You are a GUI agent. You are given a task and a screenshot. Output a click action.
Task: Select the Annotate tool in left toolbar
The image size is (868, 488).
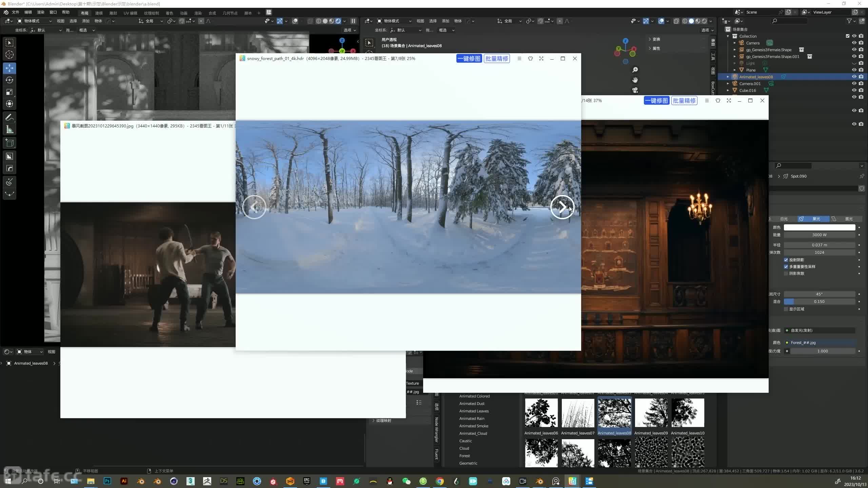pyautogui.click(x=9, y=118)
